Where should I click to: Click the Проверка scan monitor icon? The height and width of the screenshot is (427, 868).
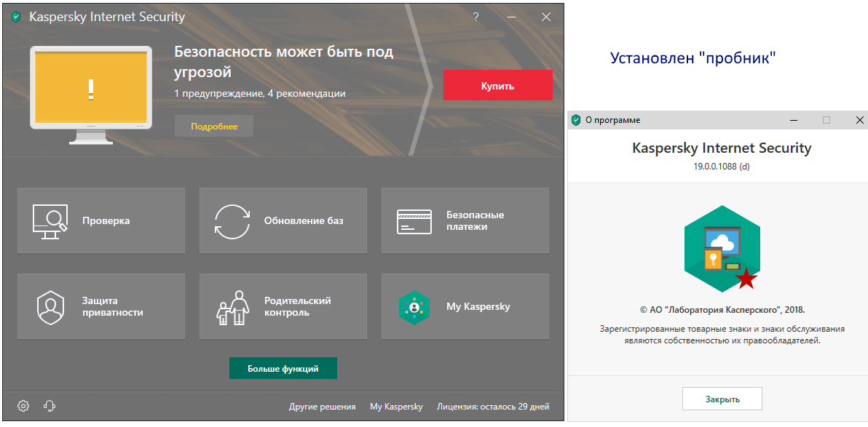coord(50,222)
